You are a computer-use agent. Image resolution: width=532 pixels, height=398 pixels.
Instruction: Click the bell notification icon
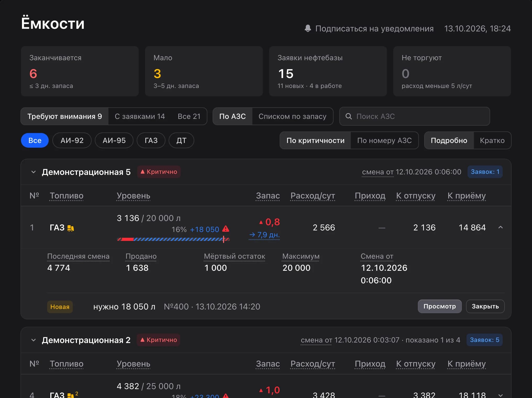[x=308, y=28]
